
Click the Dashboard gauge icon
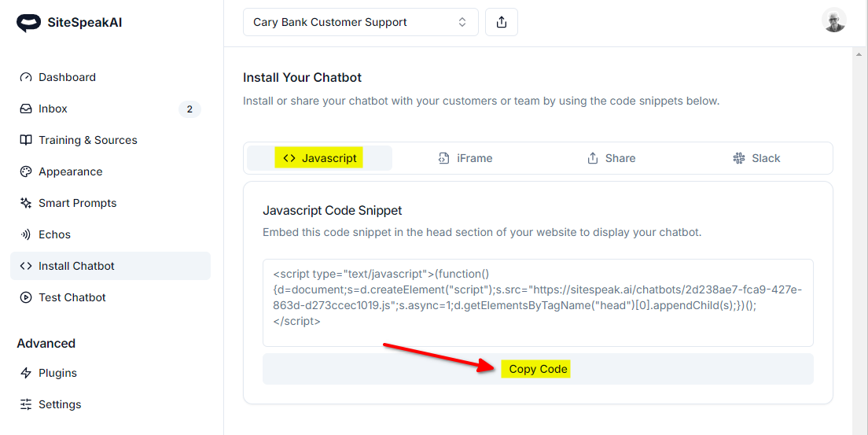26,77
